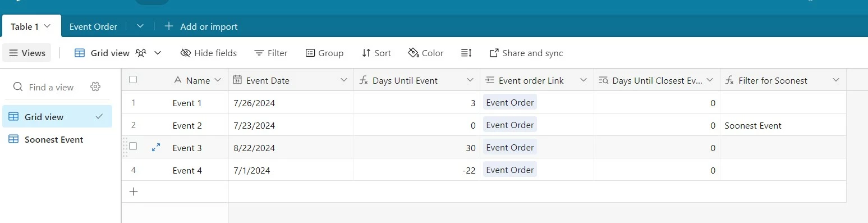Viewport: 868px width, 223px height.
Task: Click the Name field text-type icon
Action: (x=178, y=80)
